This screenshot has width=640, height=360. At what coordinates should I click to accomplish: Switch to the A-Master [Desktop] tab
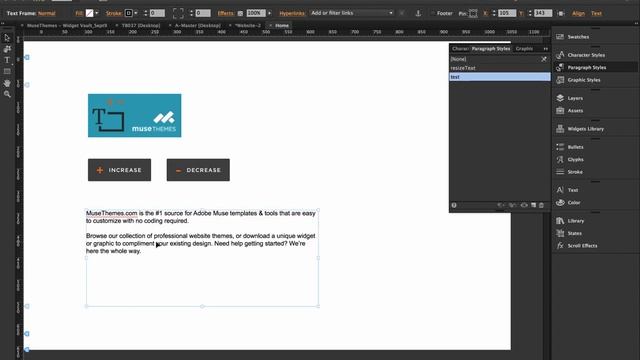198,25
